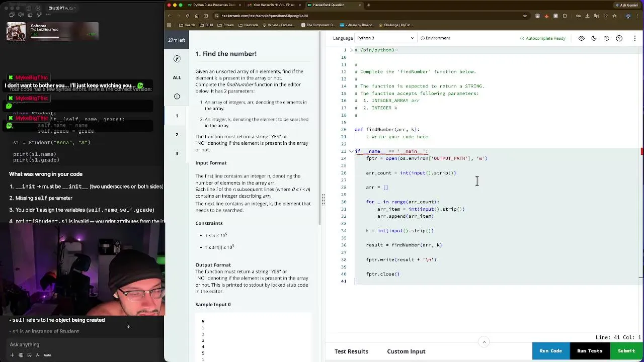Bookmark this page with star icon

point(525,16)
